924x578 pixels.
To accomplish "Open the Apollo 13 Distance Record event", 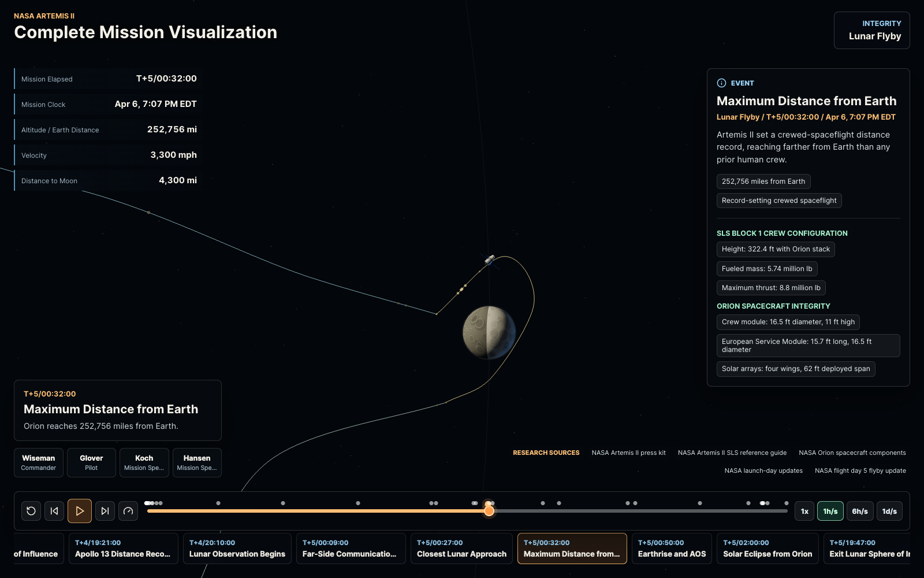I will tap(123, 549).
